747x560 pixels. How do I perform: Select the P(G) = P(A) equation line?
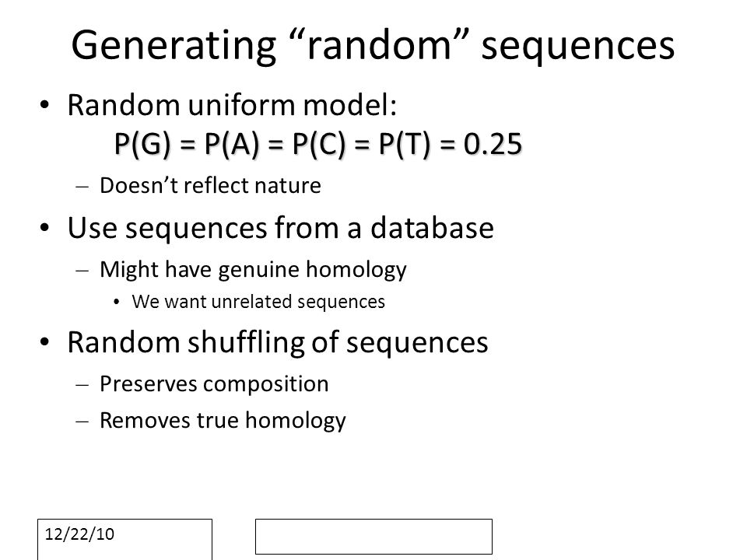(318, 144)
